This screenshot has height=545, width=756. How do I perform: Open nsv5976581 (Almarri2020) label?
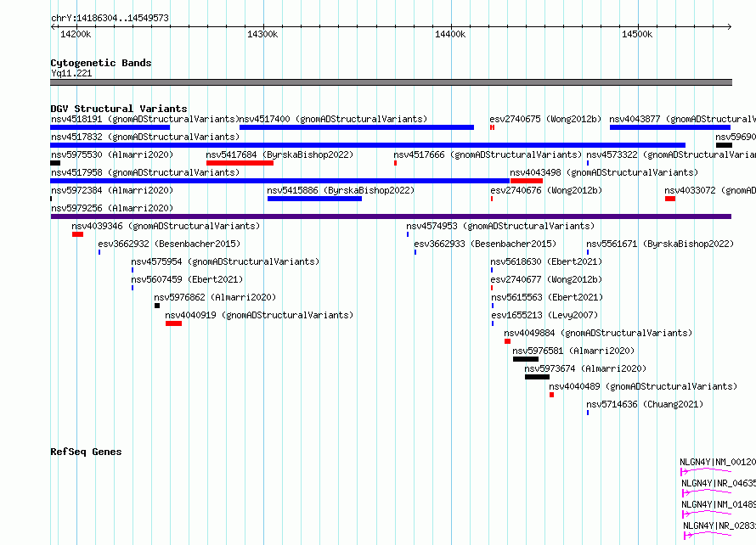pos(573,351)
